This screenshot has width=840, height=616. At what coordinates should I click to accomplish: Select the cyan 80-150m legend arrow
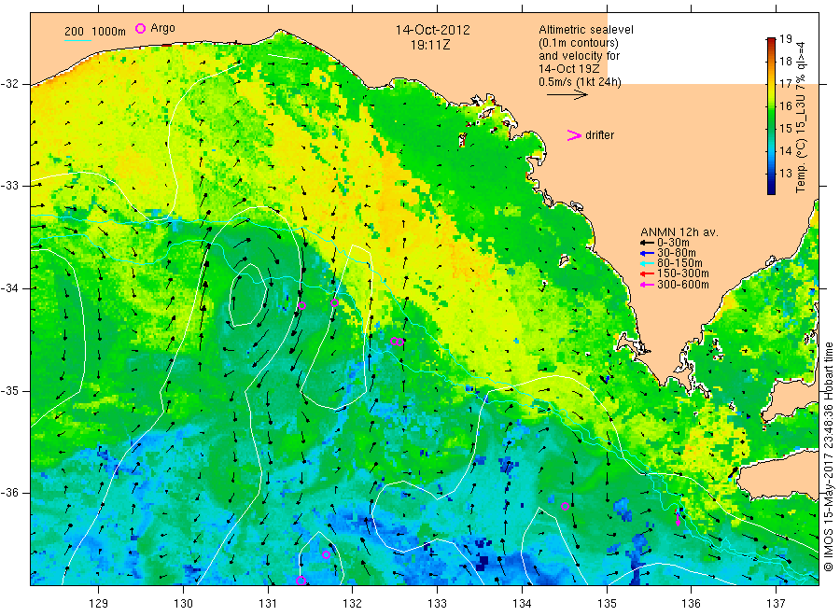tap(647, 263)
